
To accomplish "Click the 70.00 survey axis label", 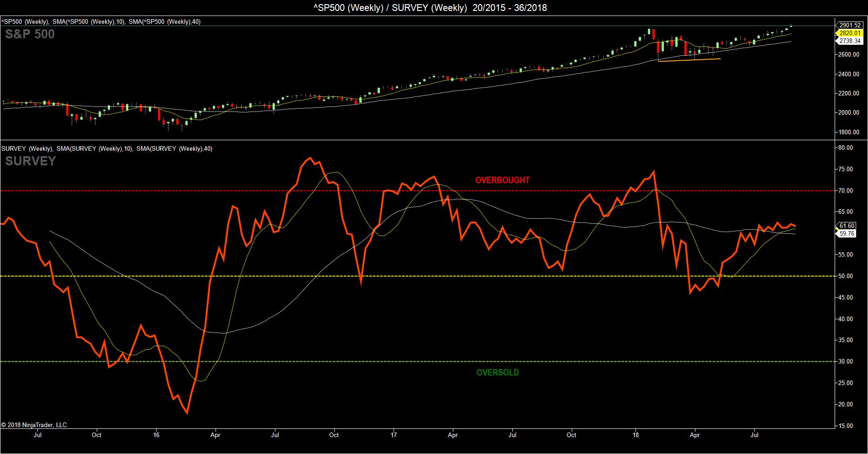I will pos(846,191).
